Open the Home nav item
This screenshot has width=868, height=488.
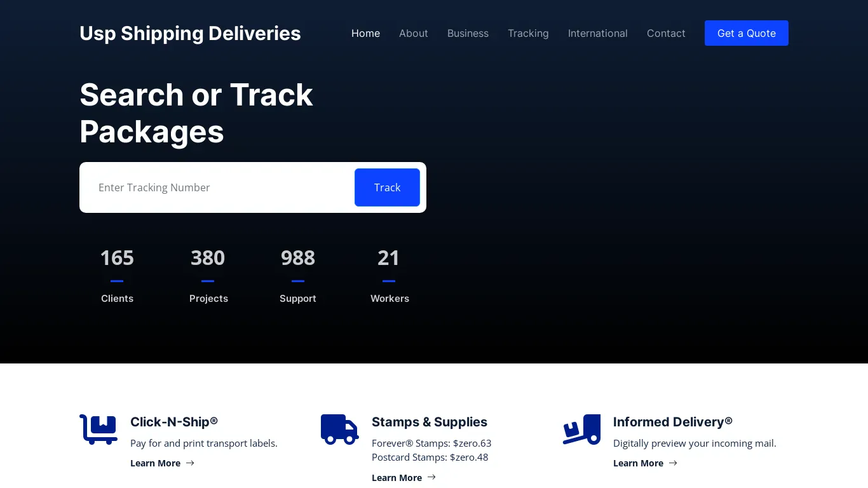click(x=365, y=33)
